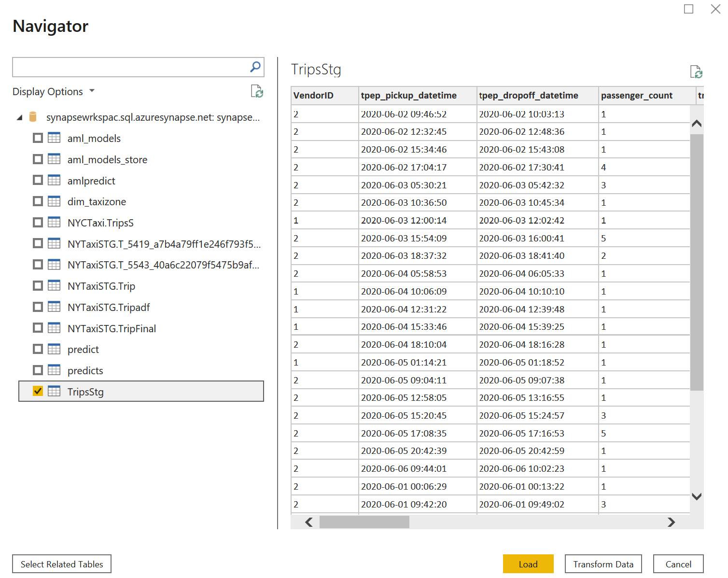The width and height of the screenshot is (728, 578).
Task: Tick the dim_taxizone checkbox
Action: click(38, 201)
